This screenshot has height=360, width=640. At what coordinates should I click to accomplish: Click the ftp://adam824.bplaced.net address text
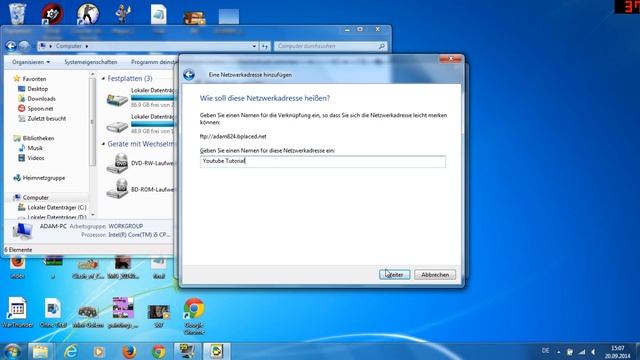click(233, 136)
